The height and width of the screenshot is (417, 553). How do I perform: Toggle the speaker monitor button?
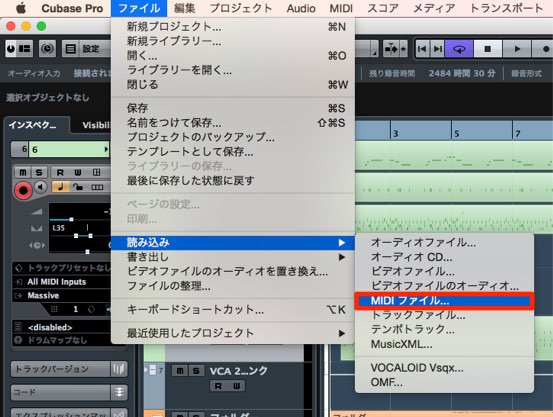click(x=41, y=187)
